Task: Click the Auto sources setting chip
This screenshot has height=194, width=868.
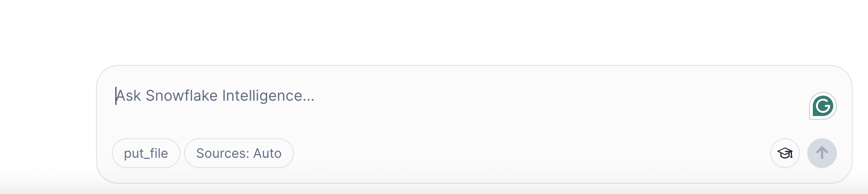Action: click(x=239, y=153)
